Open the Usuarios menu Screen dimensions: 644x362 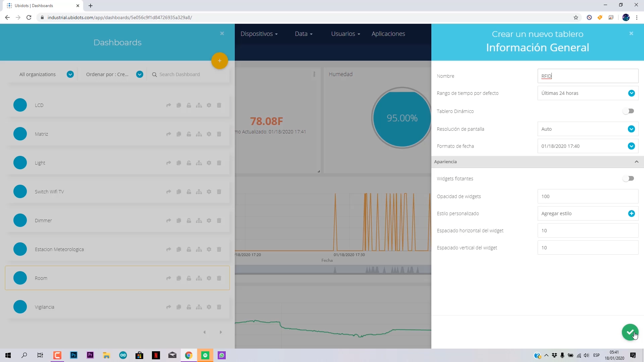(345, 34)
